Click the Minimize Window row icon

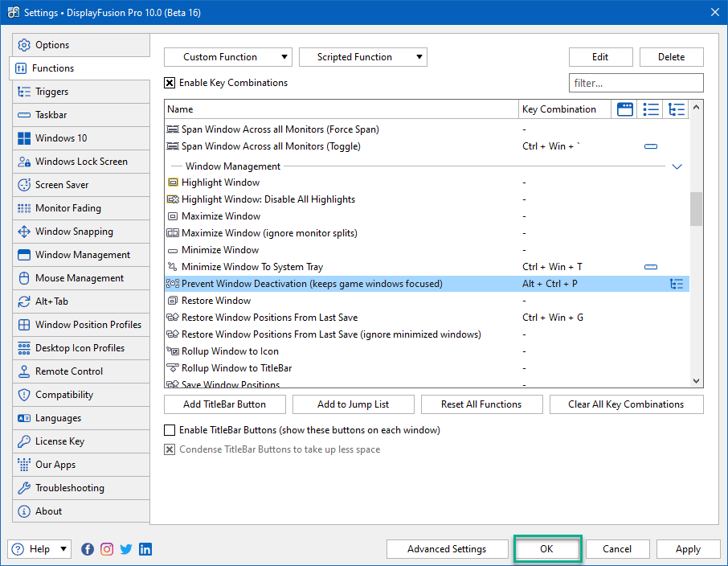point(173,251)
